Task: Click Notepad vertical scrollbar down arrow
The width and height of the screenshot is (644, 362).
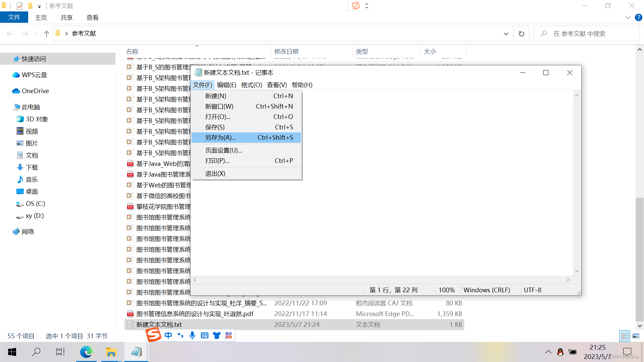Action: pyautogui.click(x=577, y=271)
